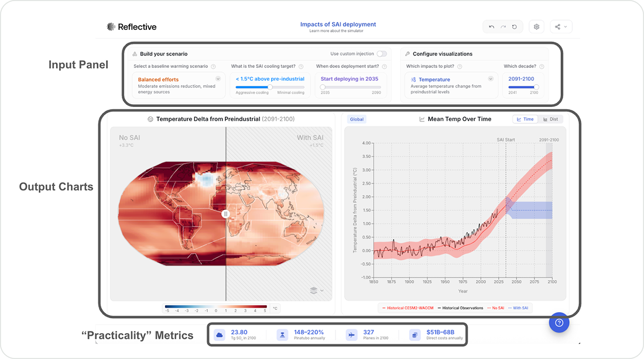This screenshot has height=359, width=644.
Task: Open the Learn more about the simulator link
Action: coord(338,31)
